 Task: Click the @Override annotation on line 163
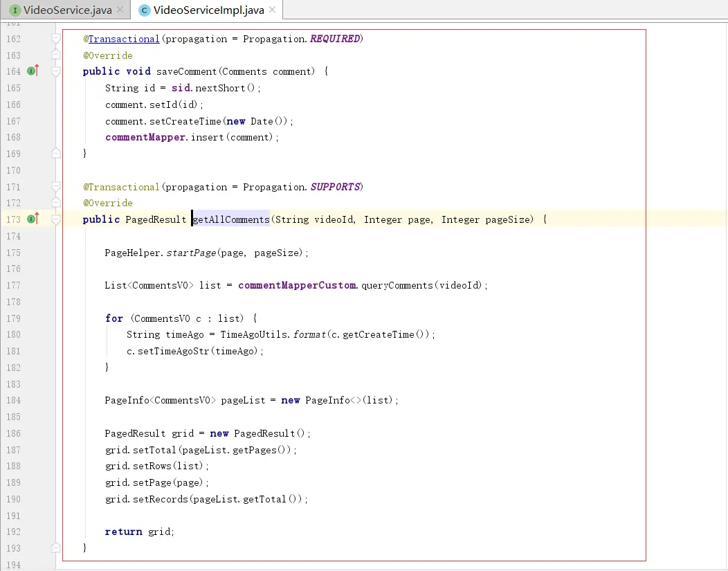pyautogui.click(x=108, y=55)
